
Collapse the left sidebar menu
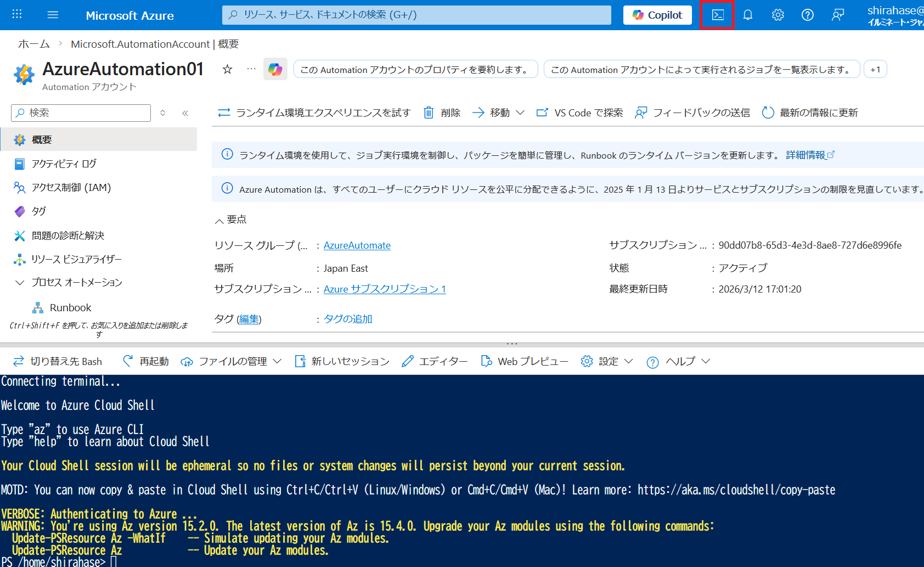click(185, 113)
